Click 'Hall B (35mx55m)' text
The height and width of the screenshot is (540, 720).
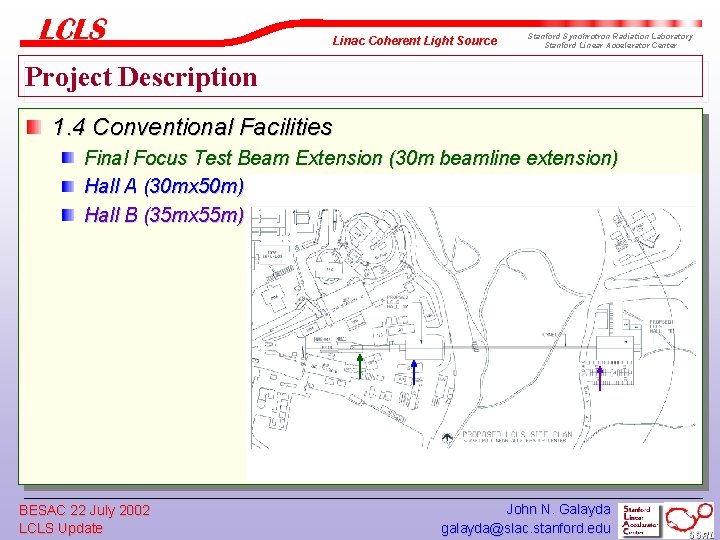point(164,214)
